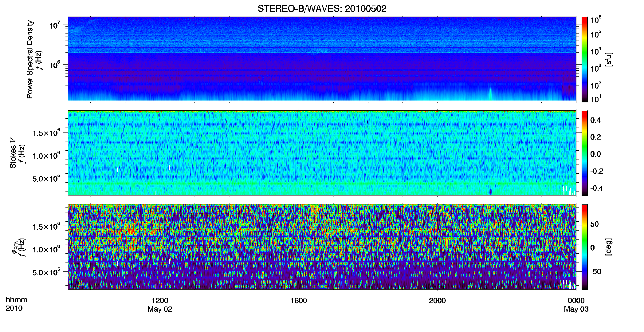
Task: Click the 0.4 colorbar tick label
Action: tap(595, 120)
